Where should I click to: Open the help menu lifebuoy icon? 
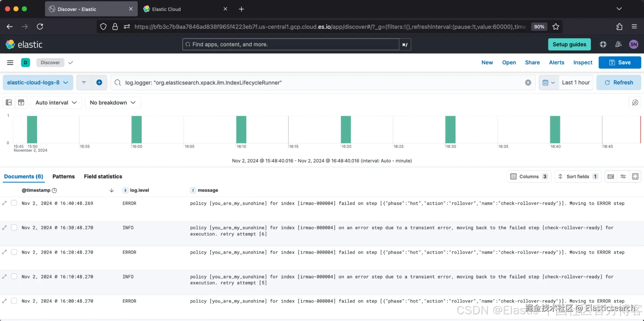(603, 45)
